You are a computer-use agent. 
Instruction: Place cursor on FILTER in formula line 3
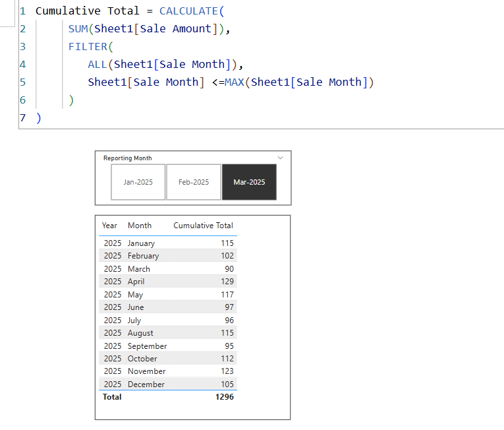88,47
